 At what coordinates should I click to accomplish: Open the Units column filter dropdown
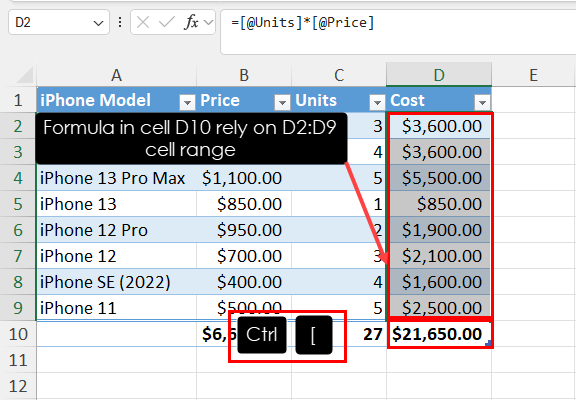coord(377,102)
